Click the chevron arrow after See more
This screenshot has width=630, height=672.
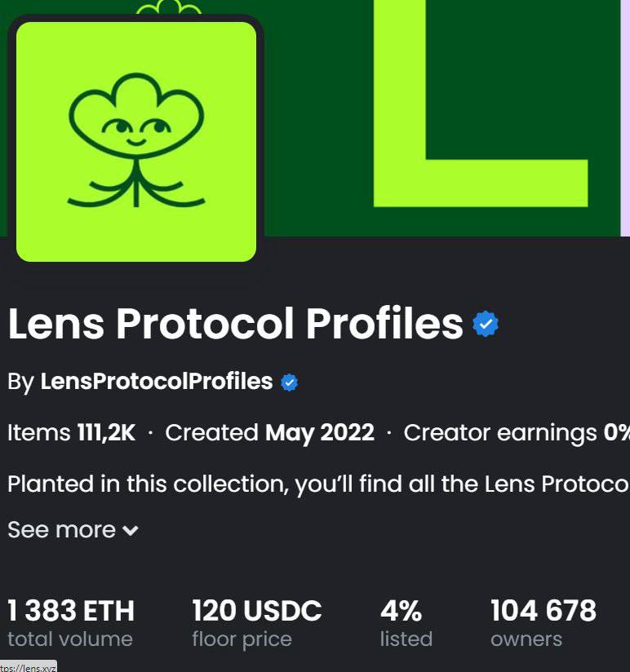131,531
